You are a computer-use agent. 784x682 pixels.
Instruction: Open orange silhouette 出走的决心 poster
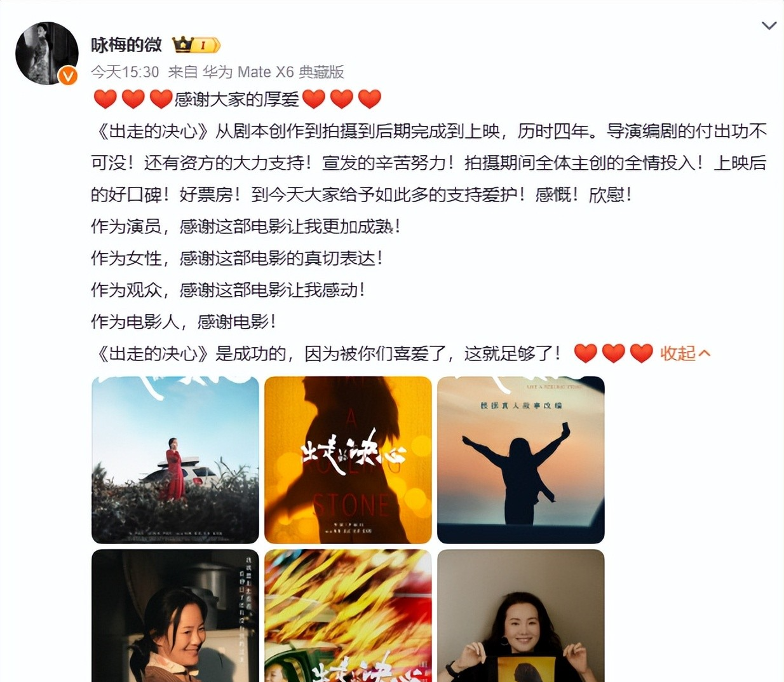click(348, 460)
